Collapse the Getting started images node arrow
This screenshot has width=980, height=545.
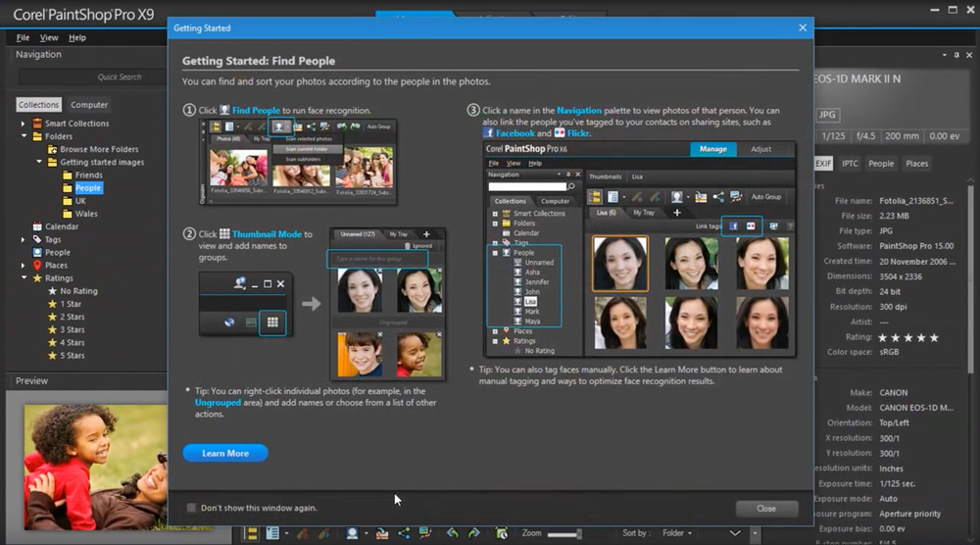click(x=39, y=162)
